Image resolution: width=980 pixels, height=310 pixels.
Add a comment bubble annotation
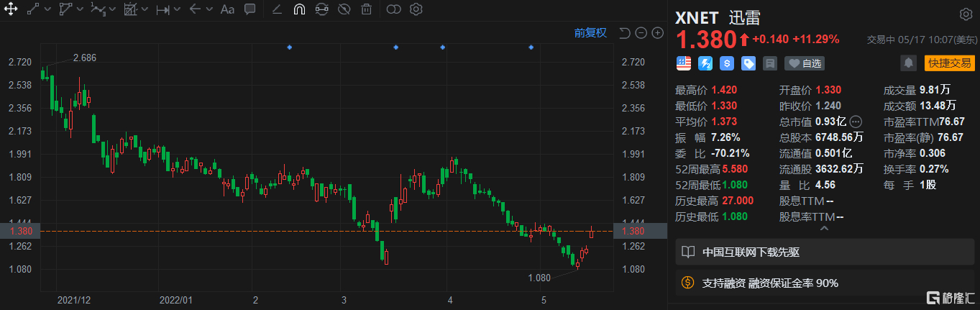[x=249, y=9]
